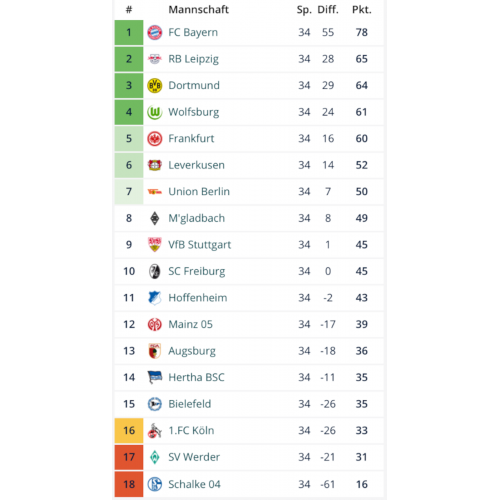Viewport: 500px width, 500px height.
Task: Click the RB Leipzig club logo
Action: pyautogui.click(x=155, y=59)
